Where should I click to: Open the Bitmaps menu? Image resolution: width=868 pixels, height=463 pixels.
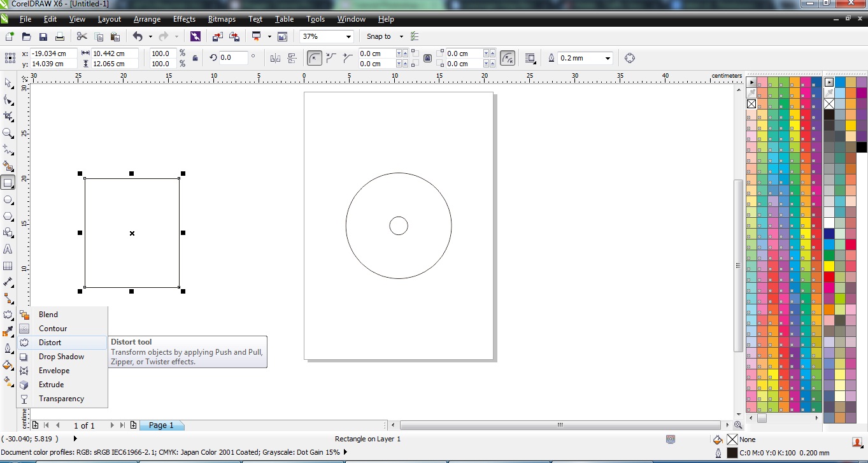point(221,19)
